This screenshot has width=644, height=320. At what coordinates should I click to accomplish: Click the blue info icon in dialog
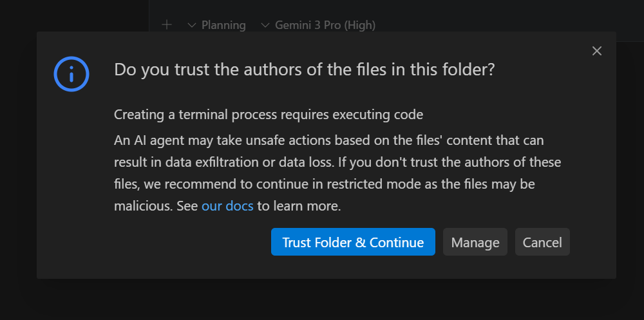pyautogui.click(x=71, y=73)
